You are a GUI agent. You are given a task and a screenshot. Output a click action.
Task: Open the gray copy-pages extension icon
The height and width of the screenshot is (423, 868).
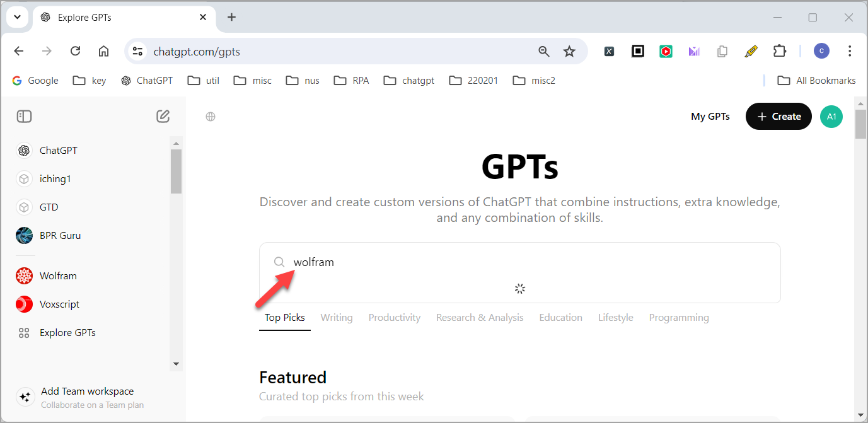click(x=722, y=52)
